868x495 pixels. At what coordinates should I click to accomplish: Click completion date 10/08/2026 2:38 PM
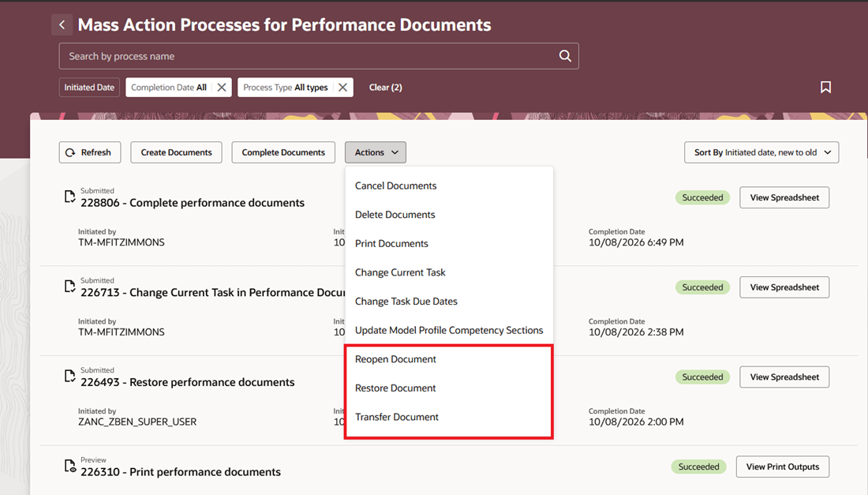click(x=636, y=332)
